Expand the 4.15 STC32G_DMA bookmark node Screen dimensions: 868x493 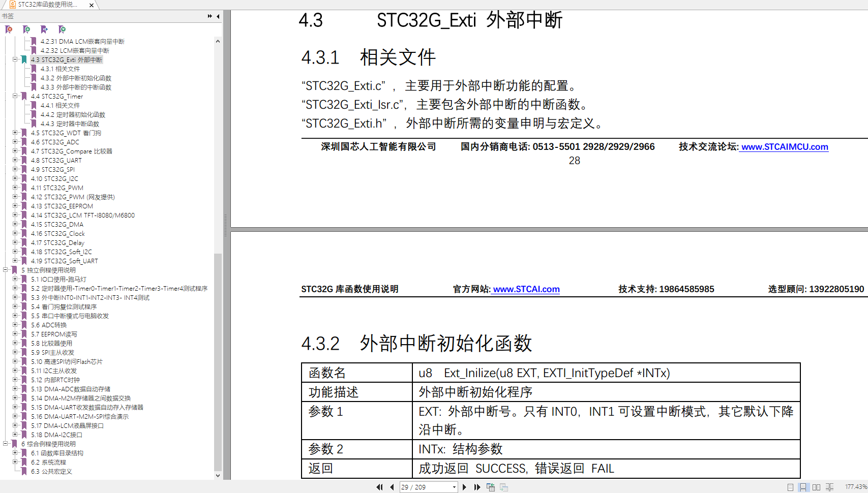click(x=15, y=224)
